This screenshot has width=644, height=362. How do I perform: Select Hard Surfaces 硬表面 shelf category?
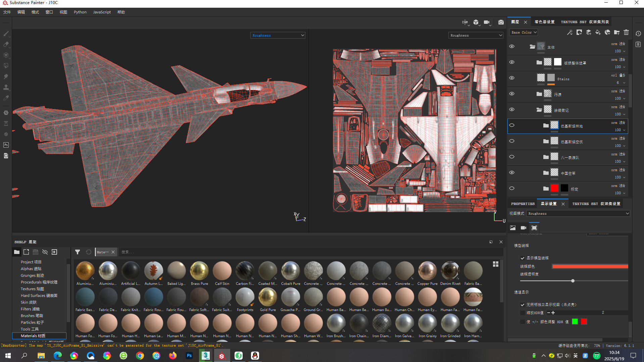click(x=39, y=296)
